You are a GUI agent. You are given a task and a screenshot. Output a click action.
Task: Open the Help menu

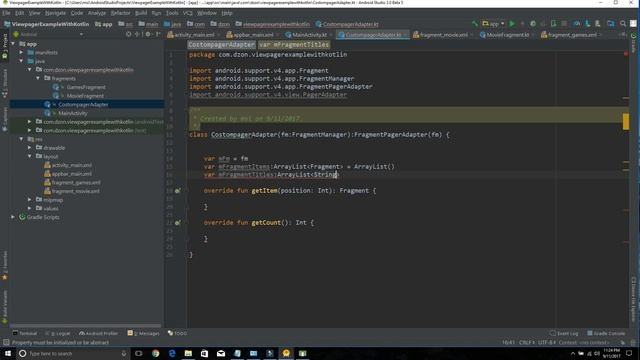pos(227,13)
